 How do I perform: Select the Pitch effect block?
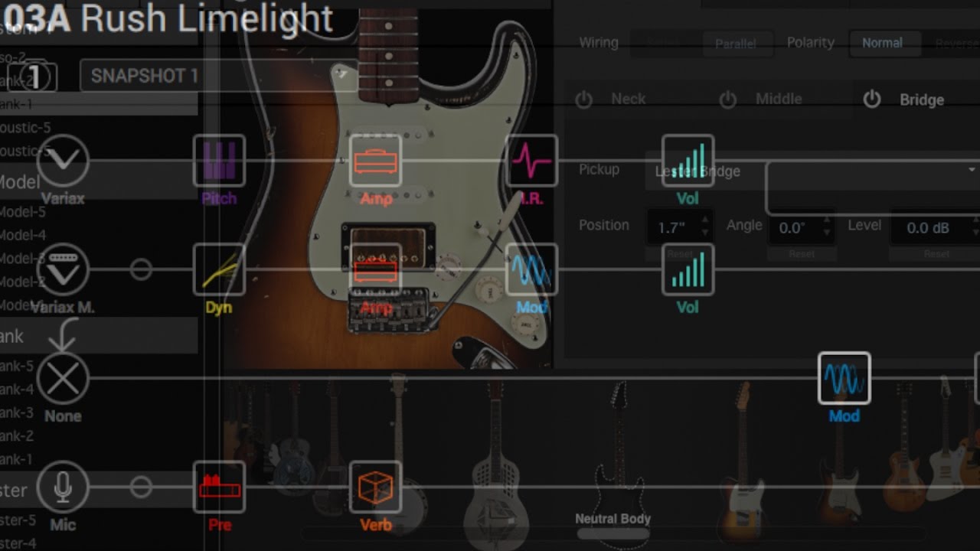pos(219,161)
